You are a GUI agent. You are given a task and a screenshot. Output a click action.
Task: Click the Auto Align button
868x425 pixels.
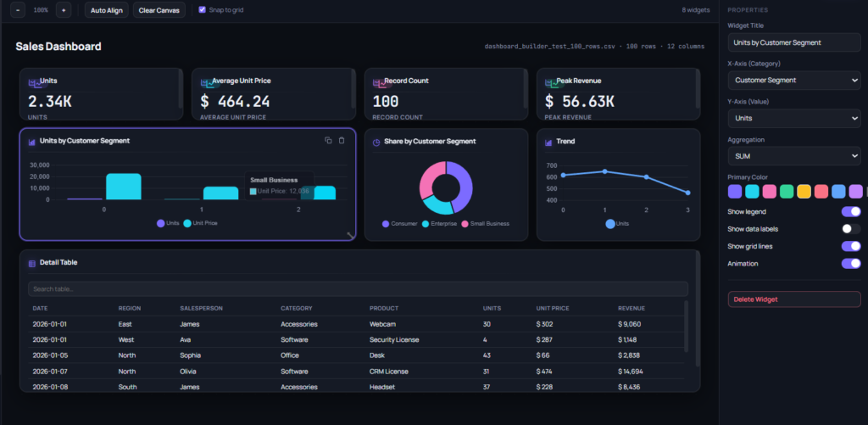click(107, 10)
